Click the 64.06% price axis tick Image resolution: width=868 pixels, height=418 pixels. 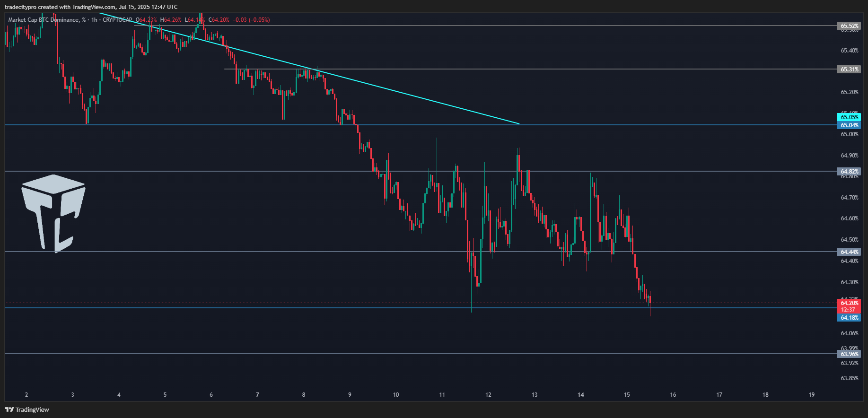point(850,333)
